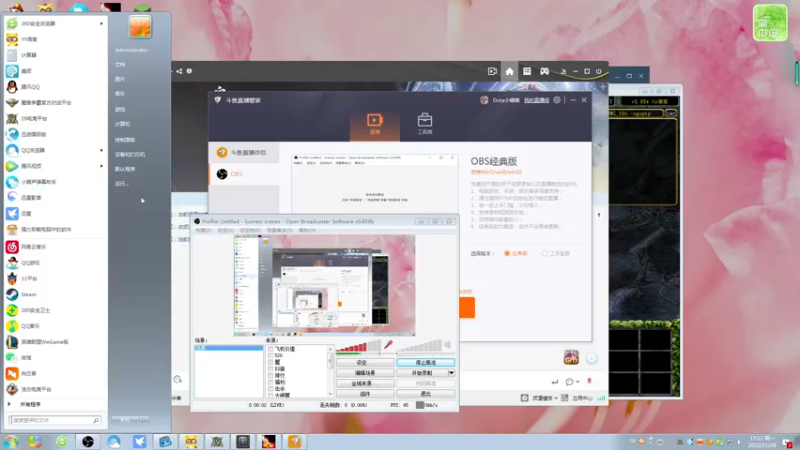Screen dimensions: 800x450
Task: Toggle OBS desktop speaker mute icon
Action: point(447,345)
